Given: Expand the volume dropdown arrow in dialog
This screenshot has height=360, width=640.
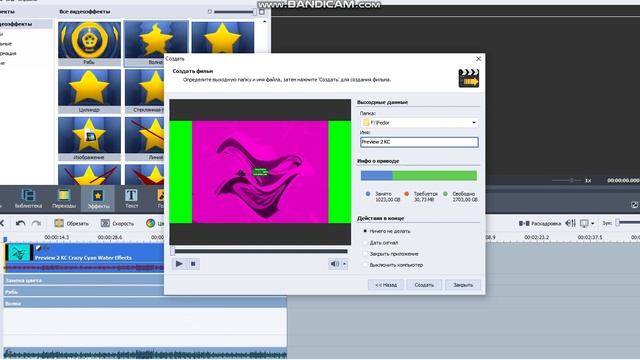Looking at the screenshot, I should [344, 264].
